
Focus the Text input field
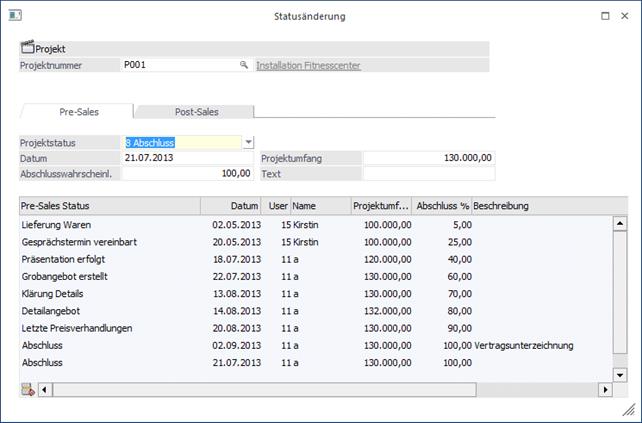point(428,174)
